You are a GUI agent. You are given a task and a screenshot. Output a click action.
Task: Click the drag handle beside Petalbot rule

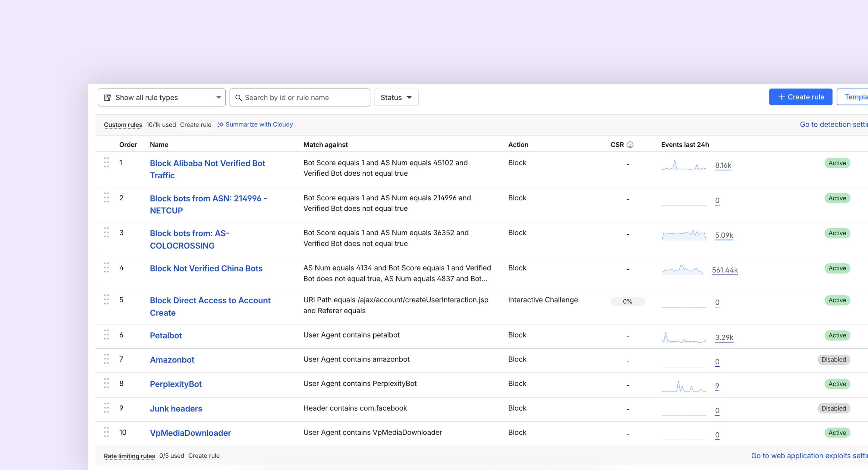point(107,335)
